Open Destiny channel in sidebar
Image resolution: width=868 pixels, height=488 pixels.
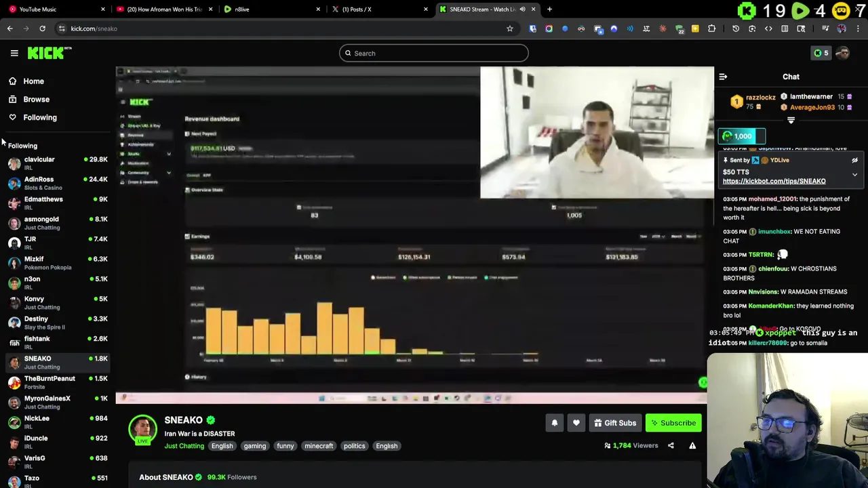click(x=58, y=322)
